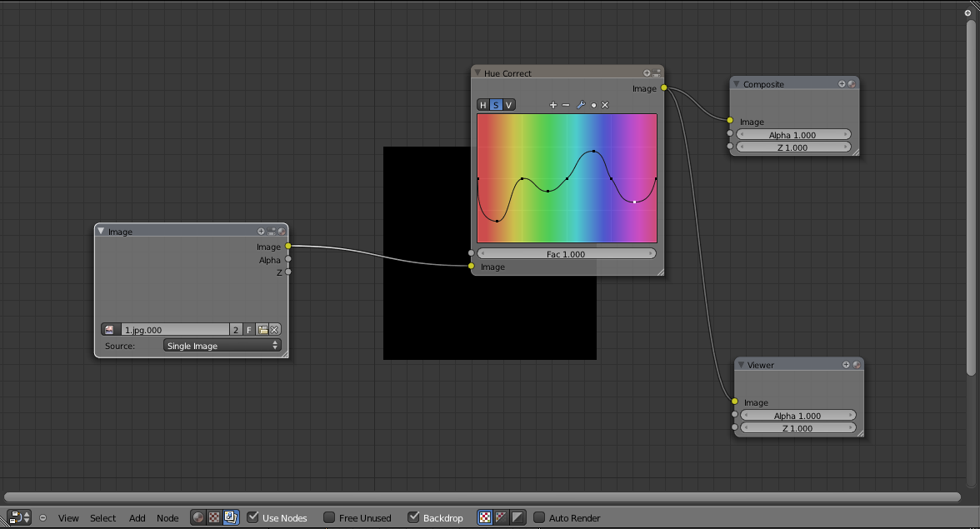This screenshot has height=529, width=980.
Task: Open the View menu
Action: coord(68,518)
